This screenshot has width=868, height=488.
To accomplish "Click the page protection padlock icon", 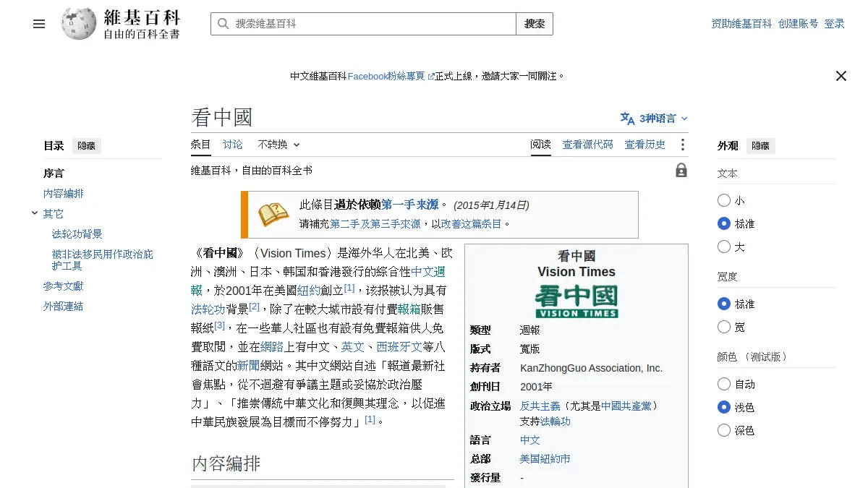I will tap(681, 171).
